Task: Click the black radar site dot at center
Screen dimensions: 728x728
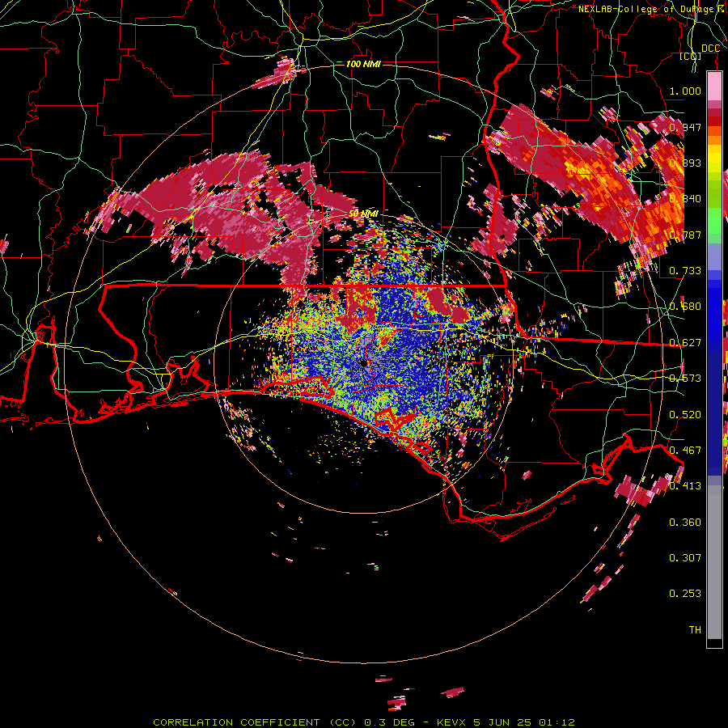Action: pyautogui.click(x=364, y=363)
